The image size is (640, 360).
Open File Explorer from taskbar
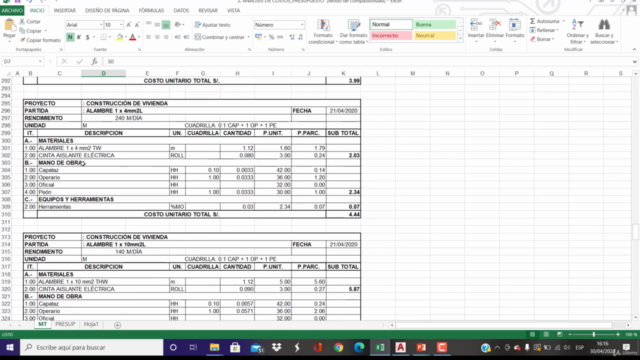pos(214,347)
